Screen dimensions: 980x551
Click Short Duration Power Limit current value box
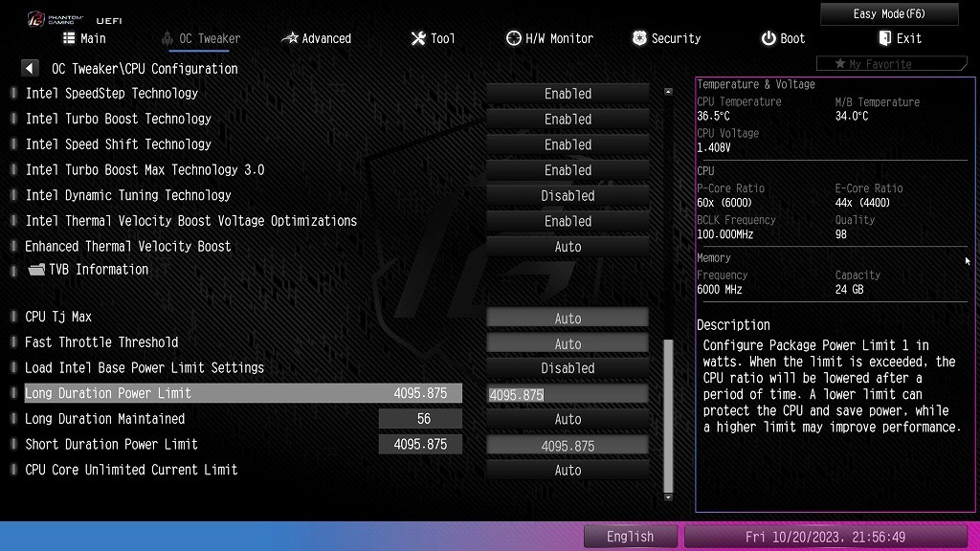(x=421, y=445)
